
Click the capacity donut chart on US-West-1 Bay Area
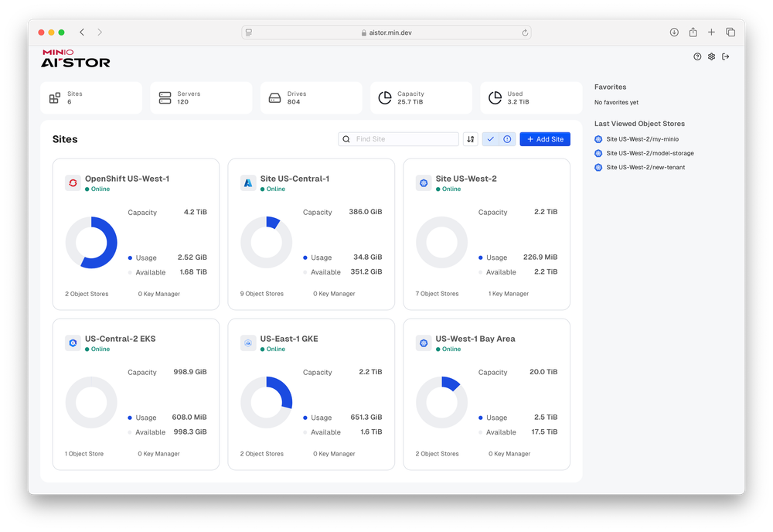pos(441,401)
